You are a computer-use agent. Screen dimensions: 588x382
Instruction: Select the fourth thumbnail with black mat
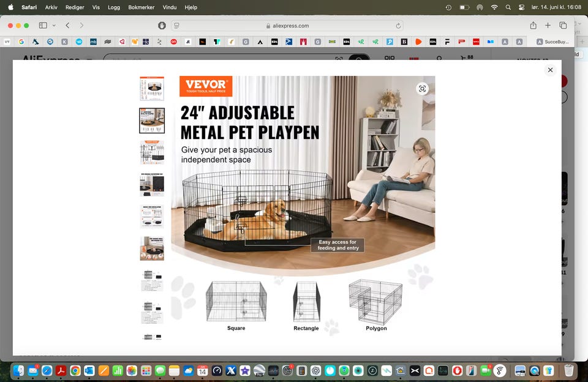coord(152,184)
